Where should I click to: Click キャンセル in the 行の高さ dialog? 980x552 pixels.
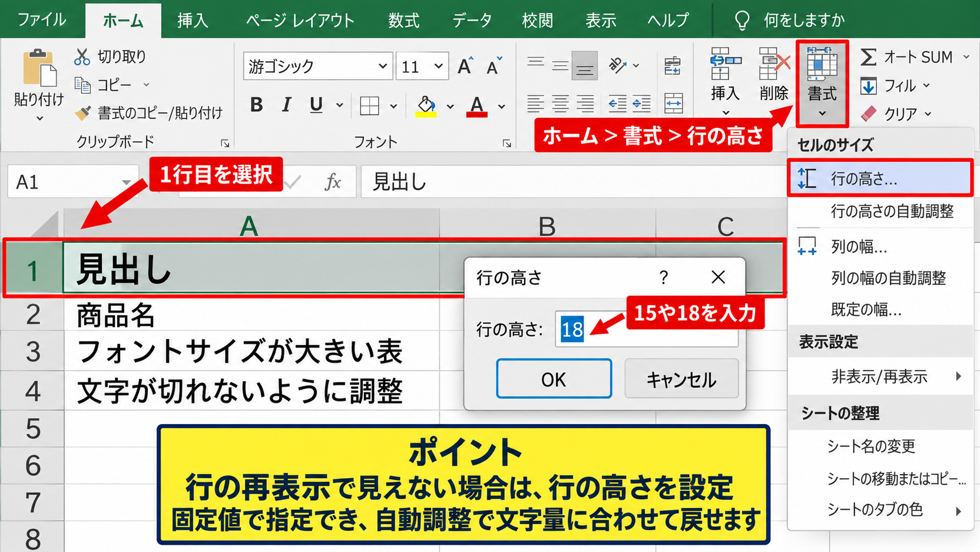point(681,379)
